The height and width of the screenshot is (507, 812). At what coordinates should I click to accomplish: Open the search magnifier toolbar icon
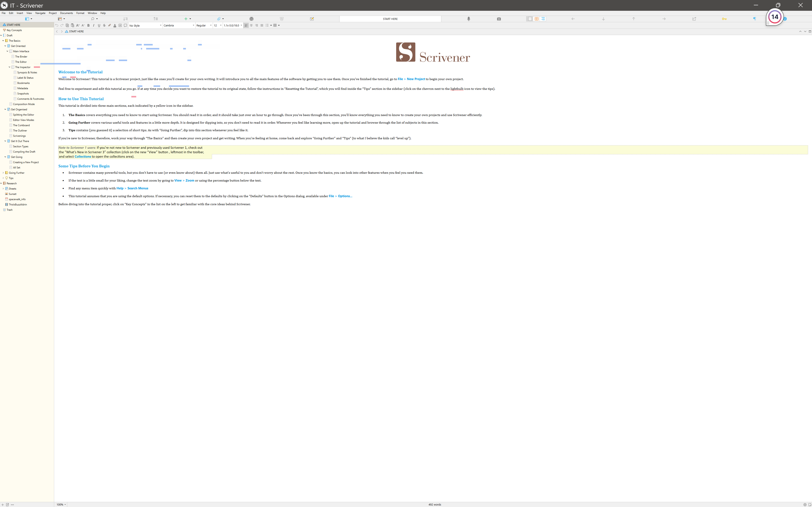pos(93,19)
